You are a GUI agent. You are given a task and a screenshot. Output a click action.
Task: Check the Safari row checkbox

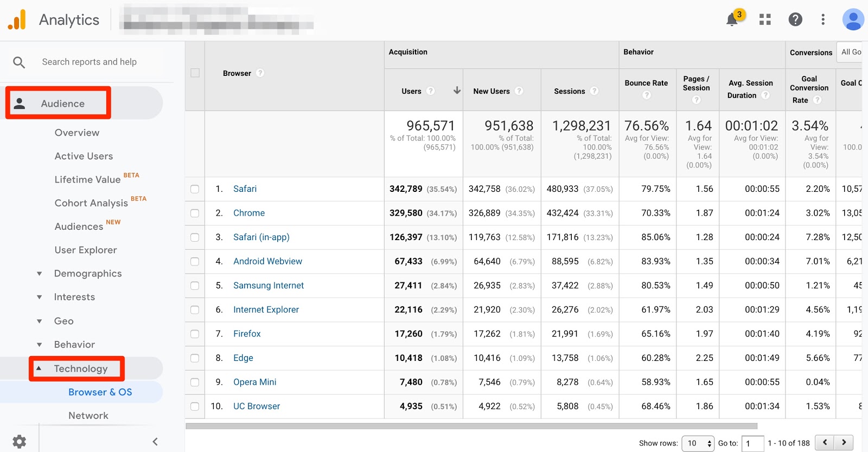tap(195, 189)
